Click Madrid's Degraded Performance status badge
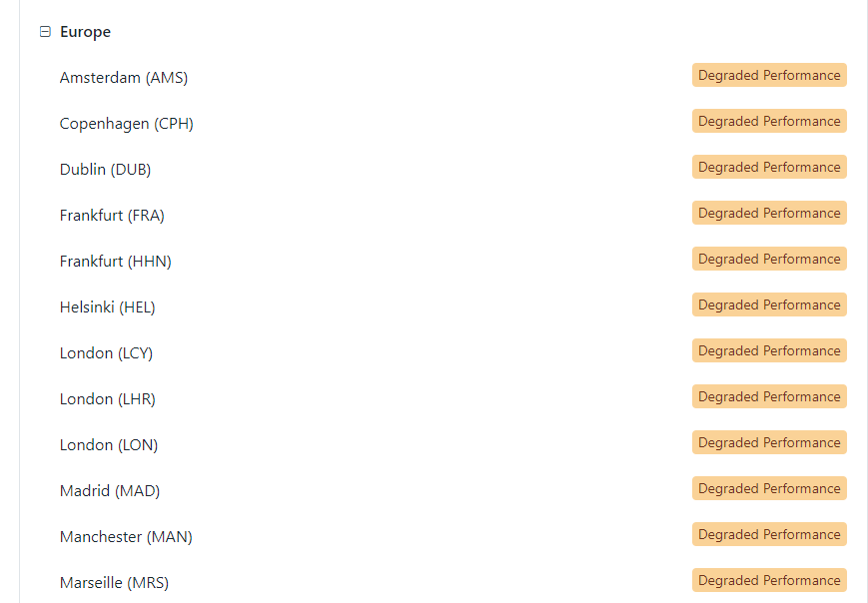 769,488
